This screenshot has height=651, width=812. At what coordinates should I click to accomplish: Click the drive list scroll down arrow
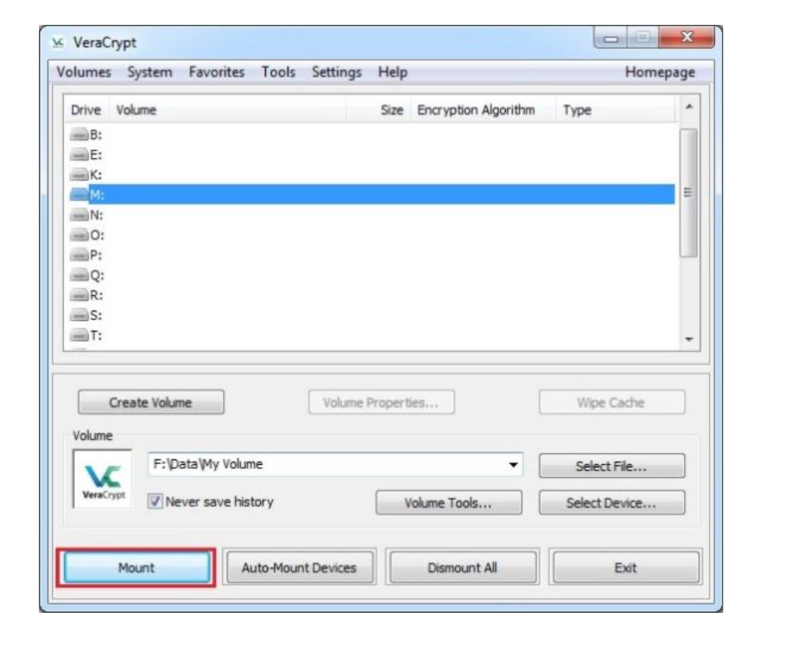pos(689,340)
